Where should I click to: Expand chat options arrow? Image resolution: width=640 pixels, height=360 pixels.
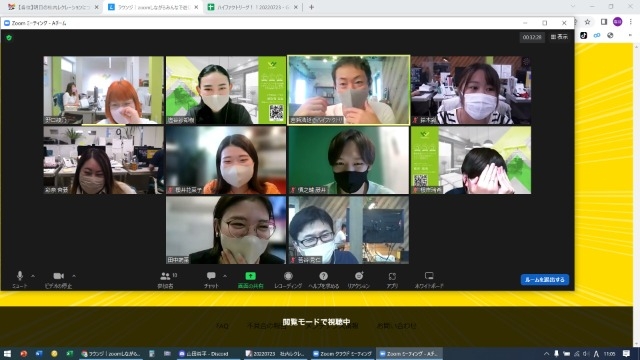click(224, 276)
